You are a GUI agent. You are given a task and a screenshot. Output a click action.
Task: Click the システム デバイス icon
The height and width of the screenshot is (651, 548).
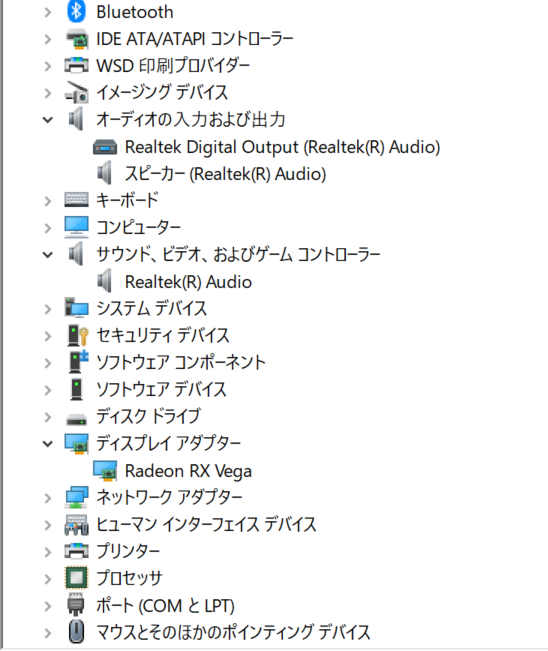coord(76,308)
